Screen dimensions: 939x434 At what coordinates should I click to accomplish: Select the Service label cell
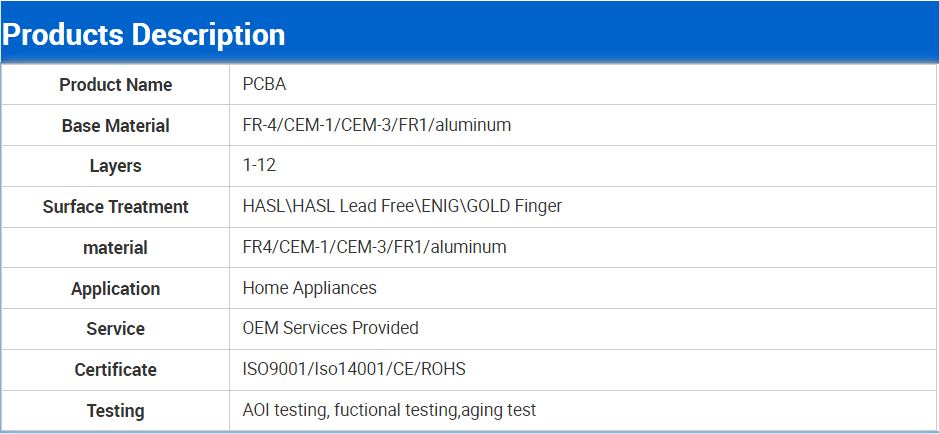point(116,329)
